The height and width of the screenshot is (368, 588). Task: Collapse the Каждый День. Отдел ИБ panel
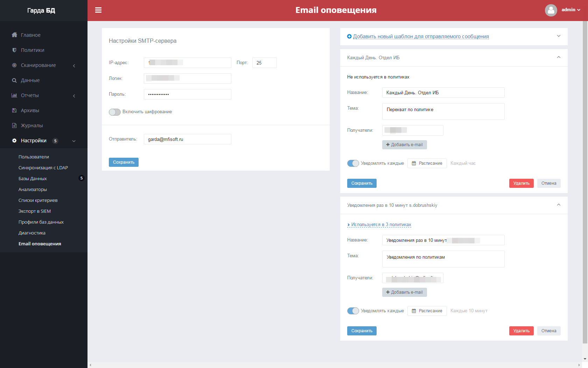tap(559, 57)
